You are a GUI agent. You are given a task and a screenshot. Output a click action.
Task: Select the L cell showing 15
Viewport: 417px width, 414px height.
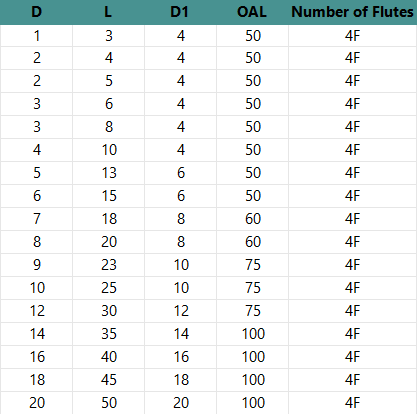108,196
